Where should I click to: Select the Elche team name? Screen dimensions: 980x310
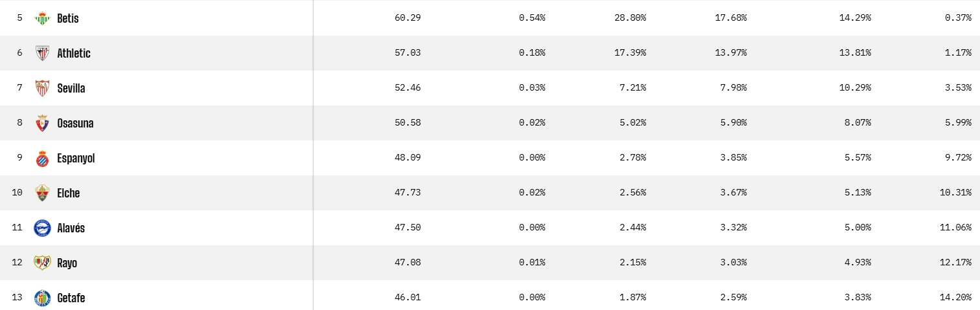tap(69, 193)
